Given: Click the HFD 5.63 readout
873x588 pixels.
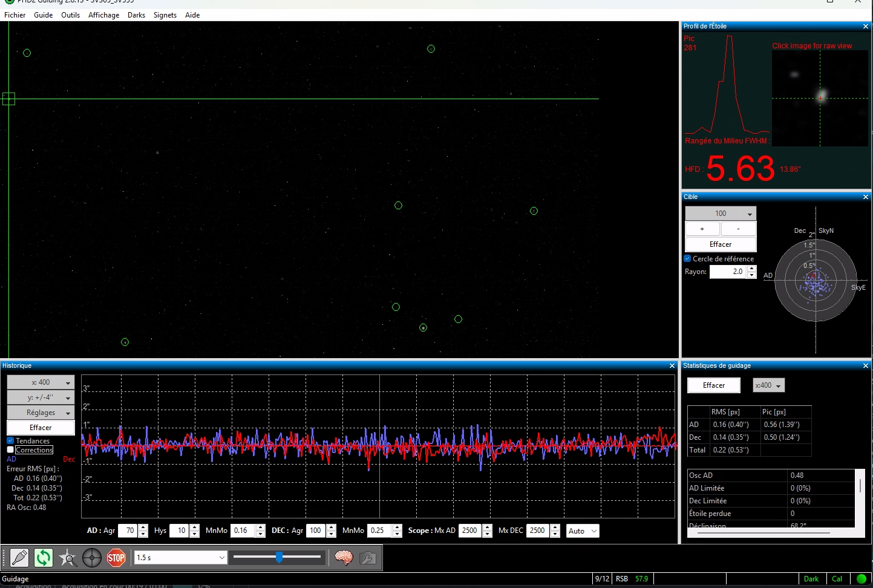Looking at the screenshot, I should click(740, 168).
